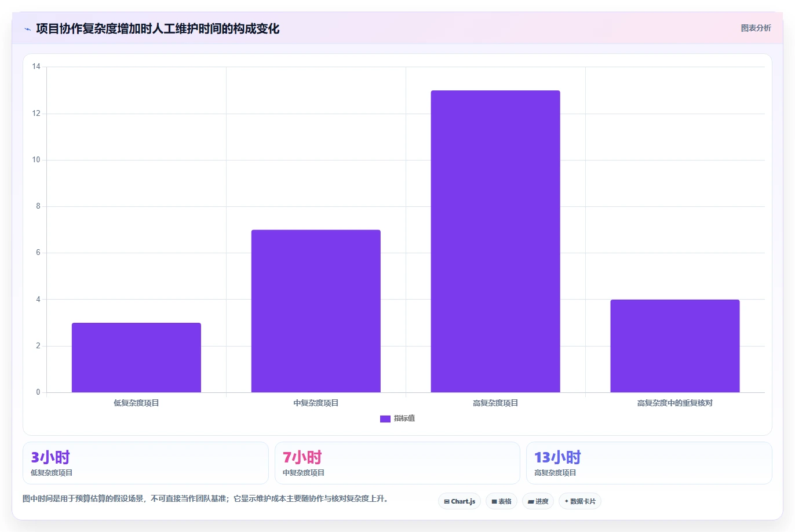The width and height of the screenshot is (795, 532).
Task: Click the 低复杂度项目 x-axis label
Action: (x=136, y=403)
